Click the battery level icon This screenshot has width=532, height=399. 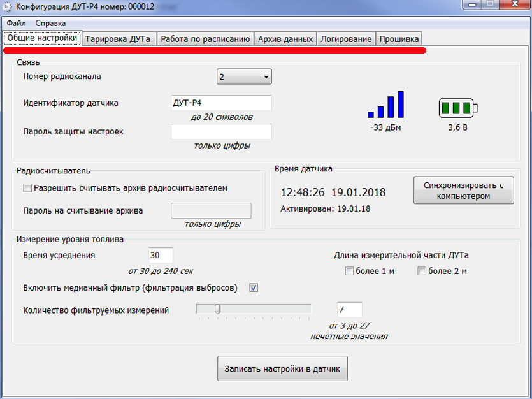[x=458, y=108]
